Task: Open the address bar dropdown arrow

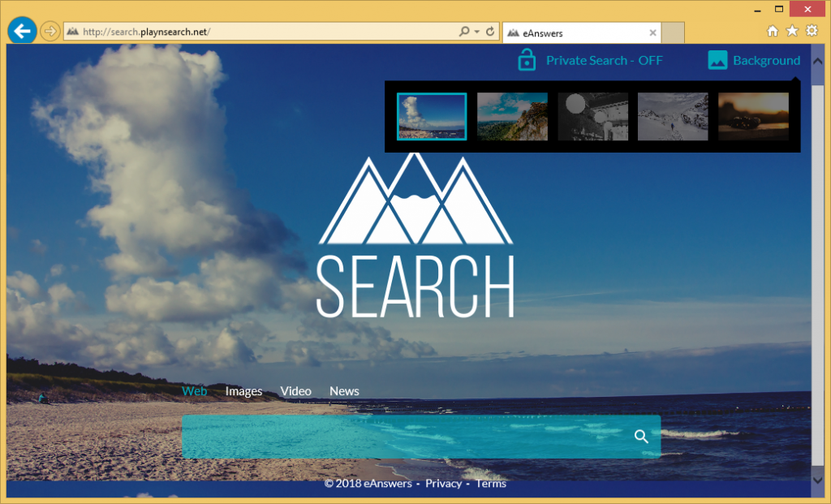Action: pyautogui.click(x=477, y=32)
